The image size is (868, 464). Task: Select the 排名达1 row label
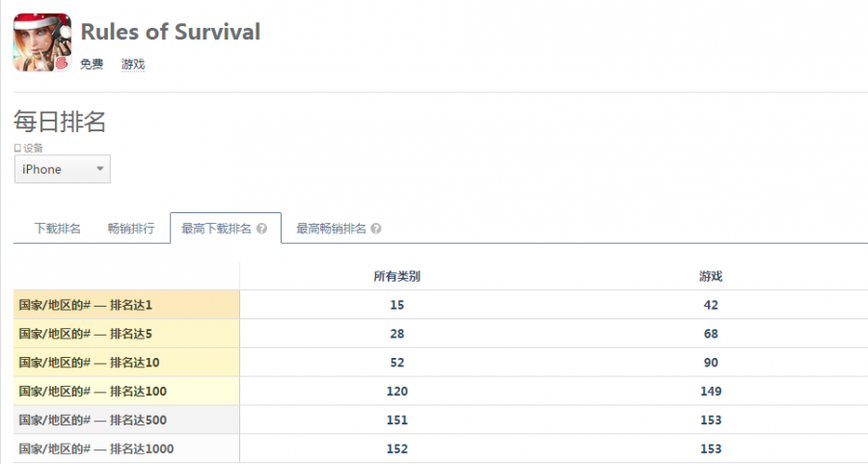86,305
